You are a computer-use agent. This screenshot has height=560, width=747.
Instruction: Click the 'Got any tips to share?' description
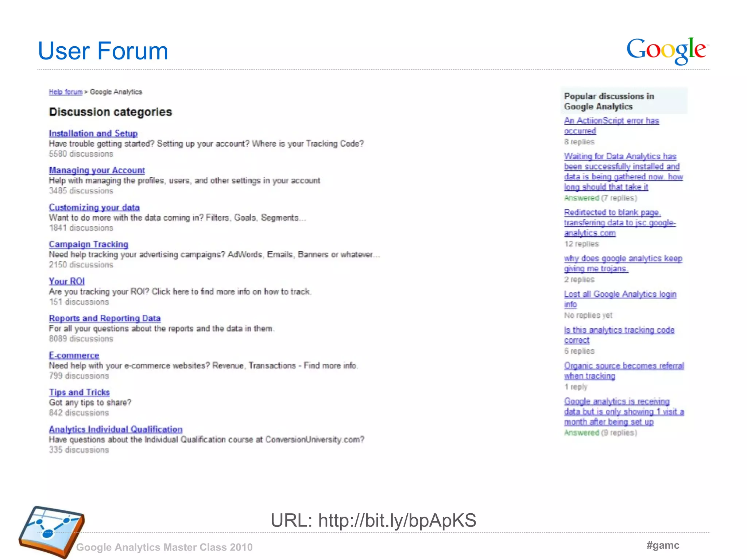[x=90, y=402]
